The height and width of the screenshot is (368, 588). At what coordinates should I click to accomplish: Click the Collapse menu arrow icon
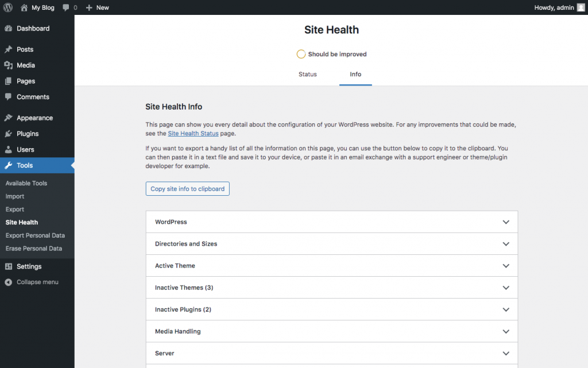pos(8,282)
